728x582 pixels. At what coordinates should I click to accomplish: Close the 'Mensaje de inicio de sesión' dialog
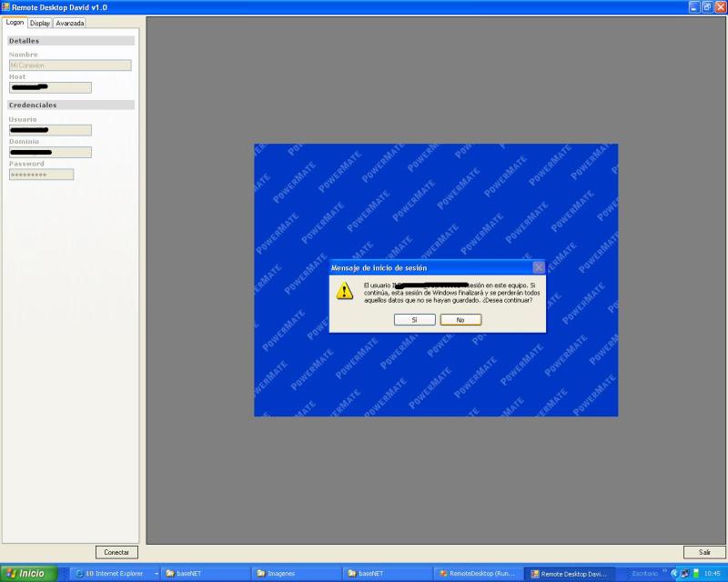tap(538, 267)
